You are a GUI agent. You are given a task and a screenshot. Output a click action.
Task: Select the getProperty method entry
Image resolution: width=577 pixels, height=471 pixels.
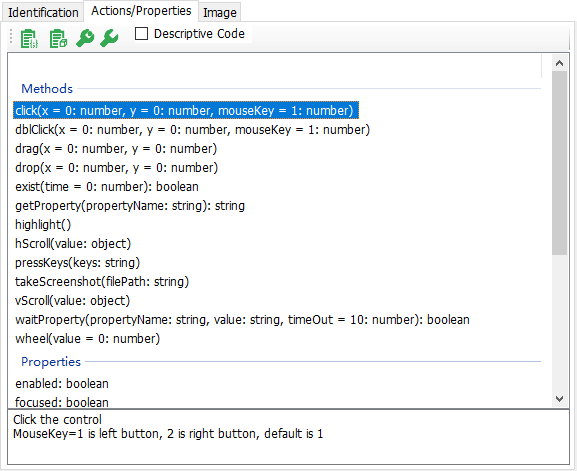[x=130, y=205]
